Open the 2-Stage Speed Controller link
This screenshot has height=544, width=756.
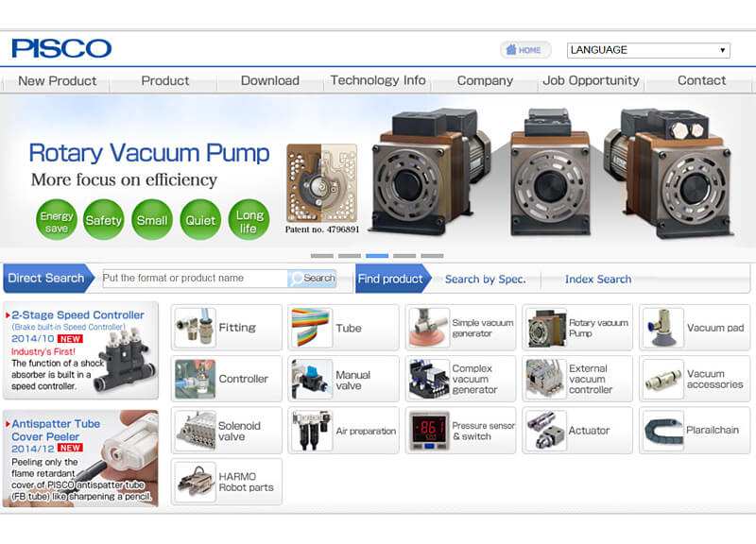[x=77, y=315]
